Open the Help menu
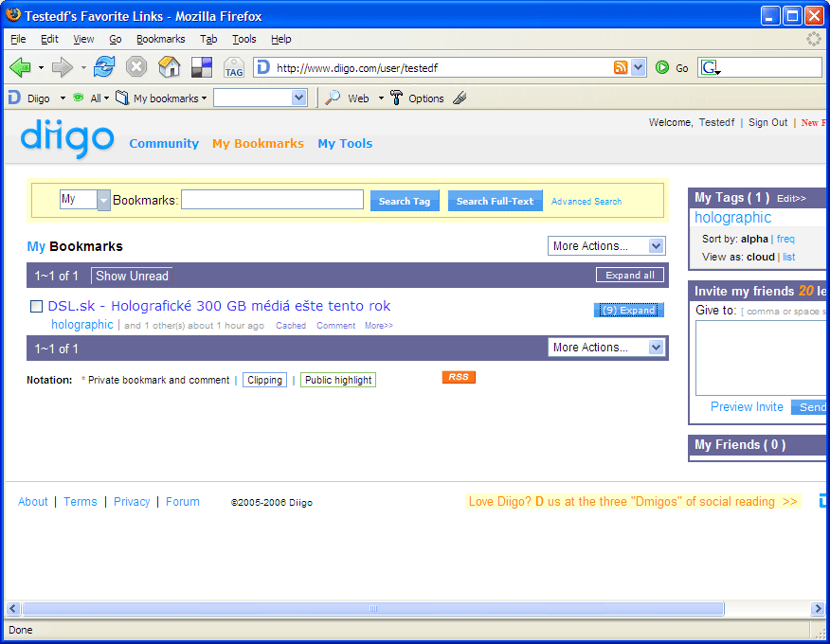 tap(281, 39)
